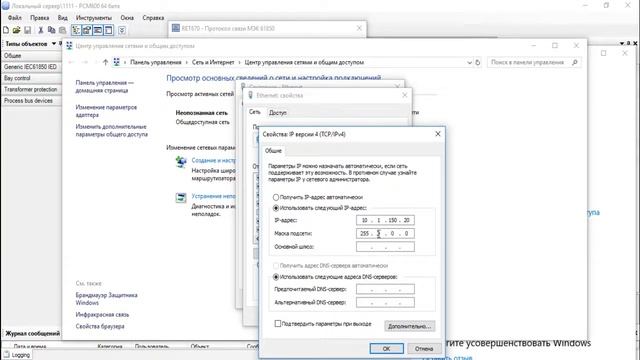The image size is (640, 360).
Task: Click Open folder icon in PCM600 toolbar
Action: (x=16, y=30)
